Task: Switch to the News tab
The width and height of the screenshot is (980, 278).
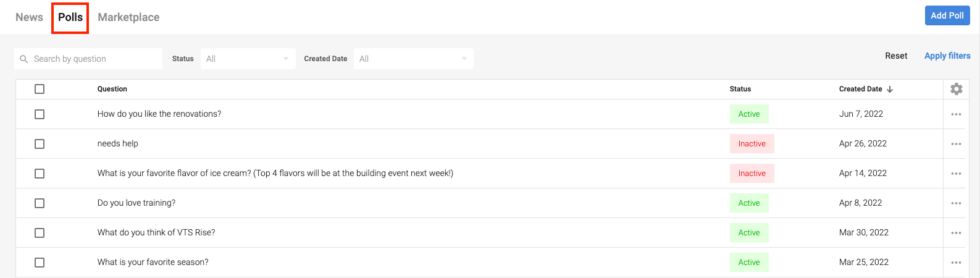Action: tap(29, 17)
